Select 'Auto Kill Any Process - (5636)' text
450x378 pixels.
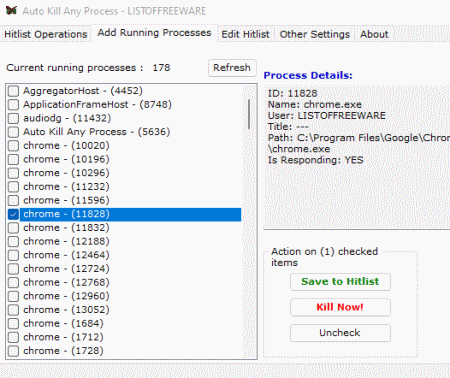[x=96, y=132]
